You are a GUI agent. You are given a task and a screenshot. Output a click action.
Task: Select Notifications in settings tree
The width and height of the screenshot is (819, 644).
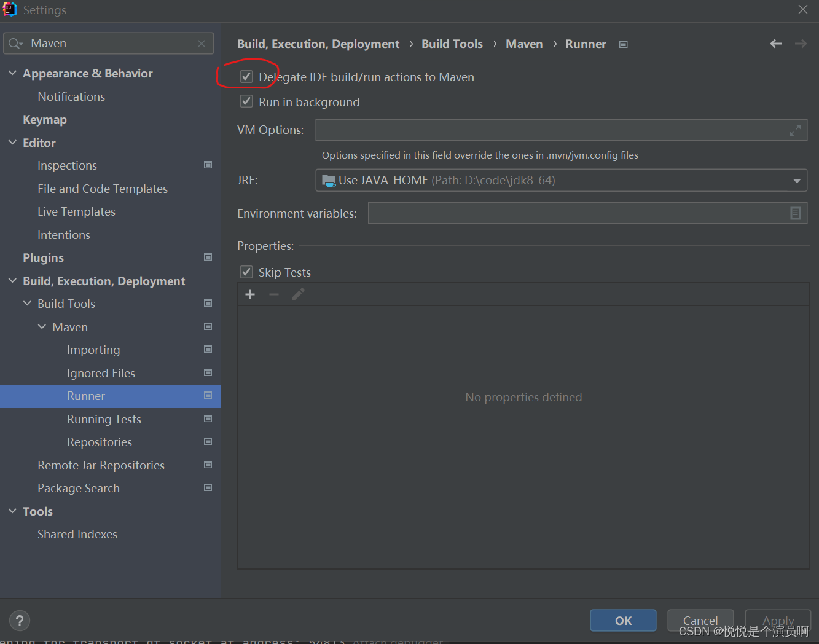coord(71,96)
